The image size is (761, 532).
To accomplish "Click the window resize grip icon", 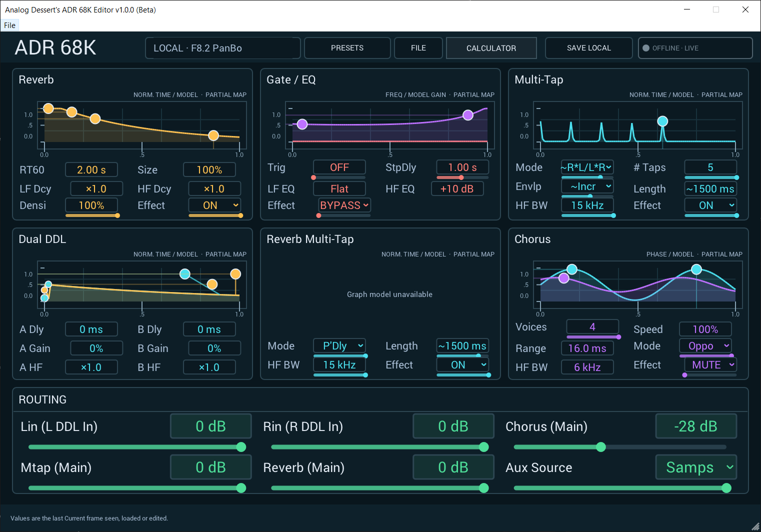I will [x=755, y=526].
